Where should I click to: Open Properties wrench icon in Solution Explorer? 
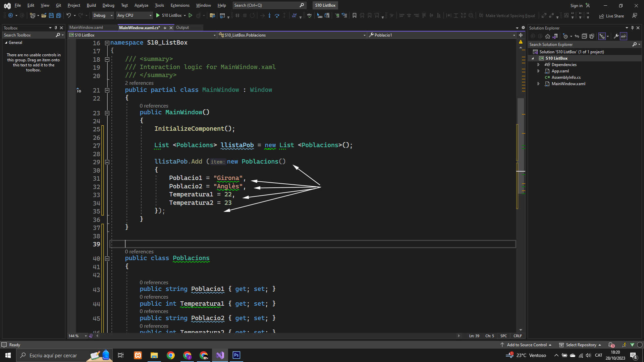click(616, 36)
